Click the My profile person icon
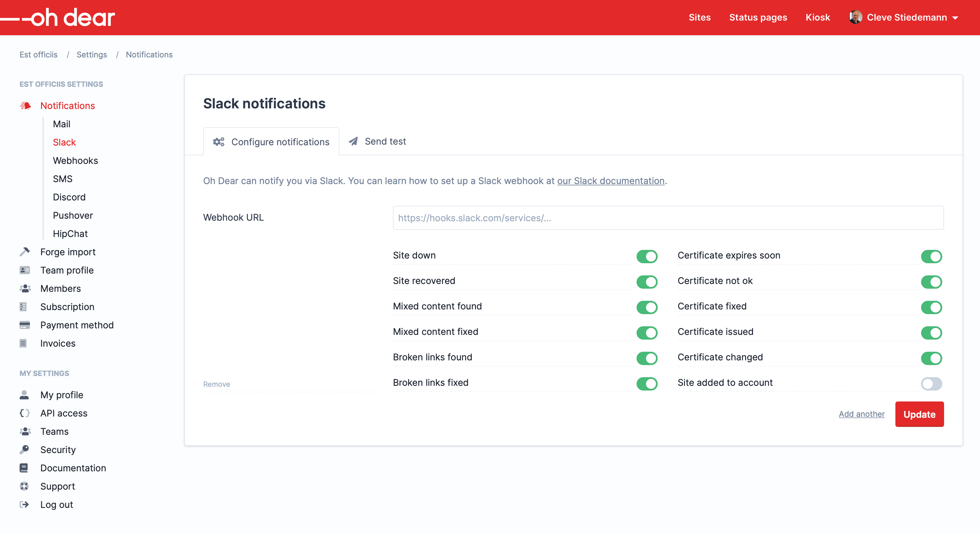Viewport: 980px width, 534px height. (24, 395)
